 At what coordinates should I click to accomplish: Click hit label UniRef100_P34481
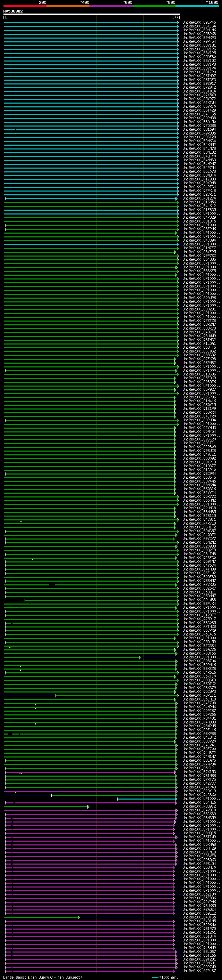point(199,719)
